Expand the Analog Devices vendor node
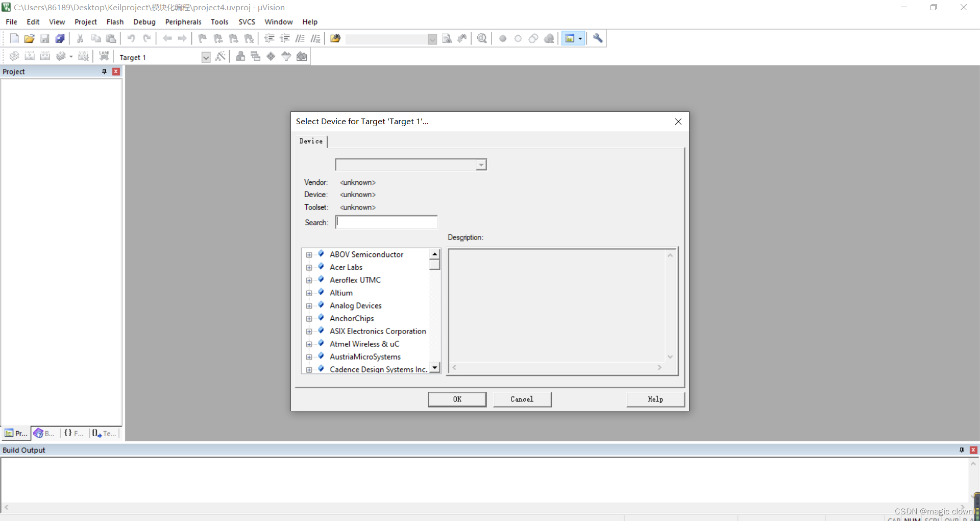 309,306
